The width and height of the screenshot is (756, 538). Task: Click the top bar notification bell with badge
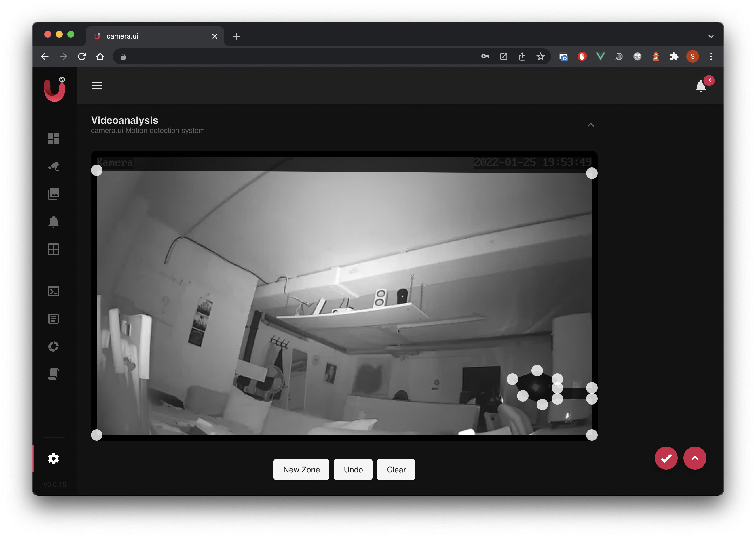pos(701,86)
